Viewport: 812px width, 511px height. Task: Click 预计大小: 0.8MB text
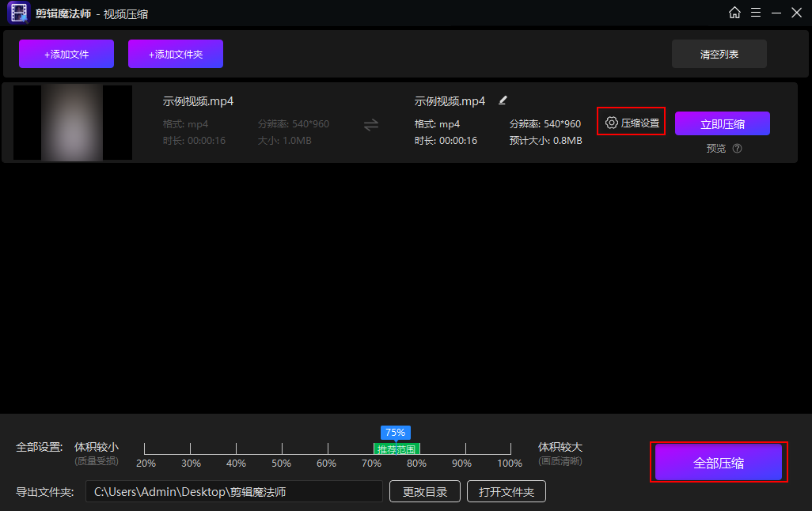tap(545, 140)
